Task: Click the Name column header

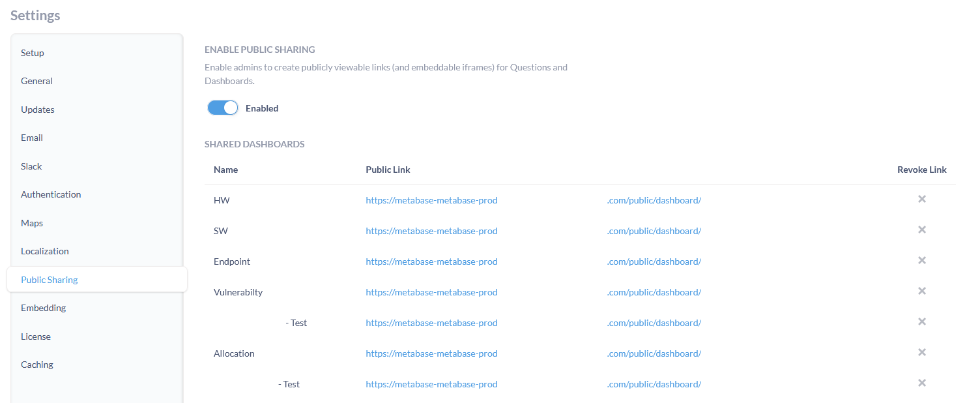Action: point(225,169)
